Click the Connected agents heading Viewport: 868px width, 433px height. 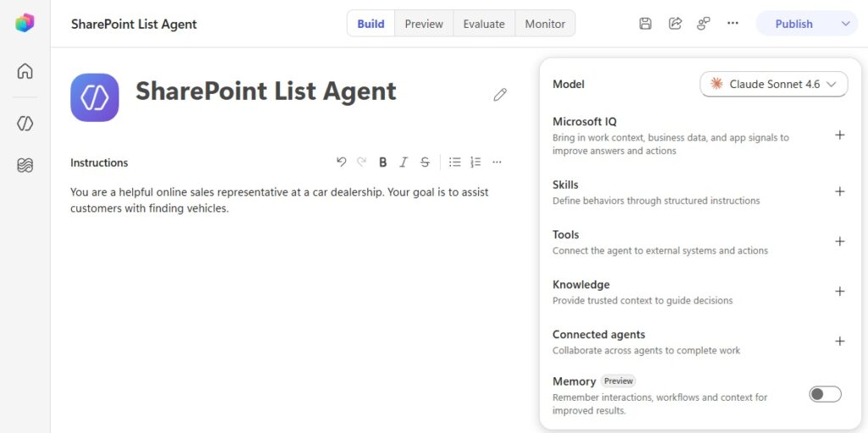coord(598,335)
